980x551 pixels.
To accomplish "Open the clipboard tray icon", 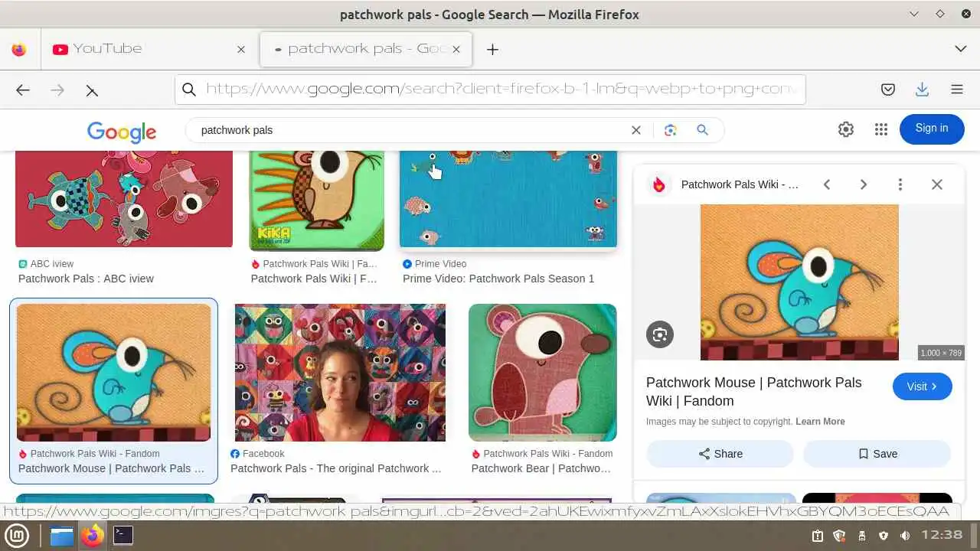I will [x=818, y=536].
